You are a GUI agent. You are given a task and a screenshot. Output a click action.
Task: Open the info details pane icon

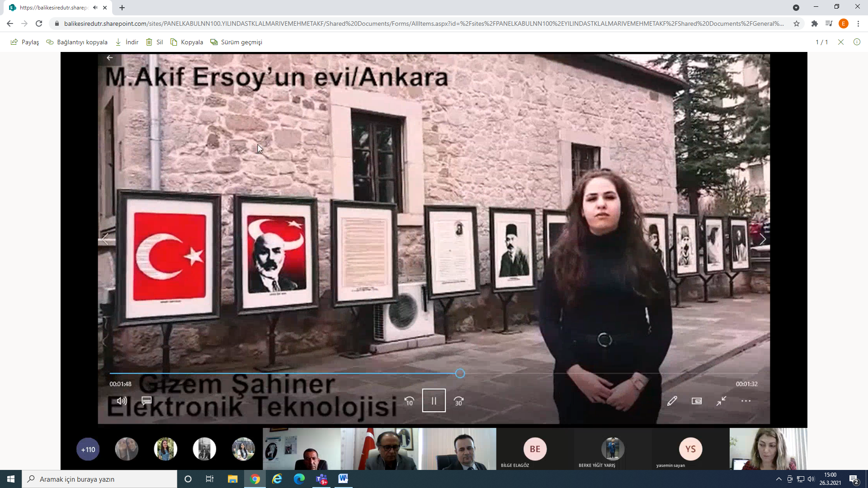[857, 42]
